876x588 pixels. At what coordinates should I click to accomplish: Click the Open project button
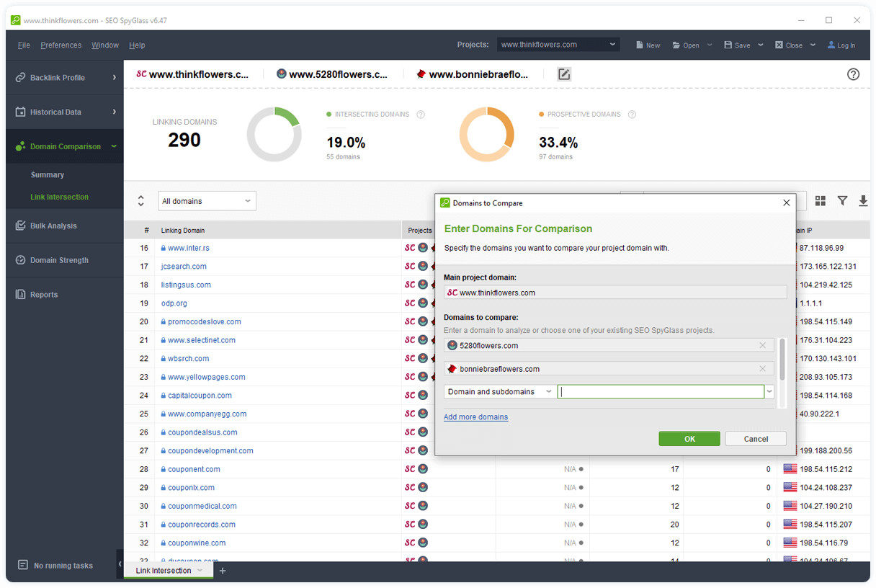click(686, 45)
